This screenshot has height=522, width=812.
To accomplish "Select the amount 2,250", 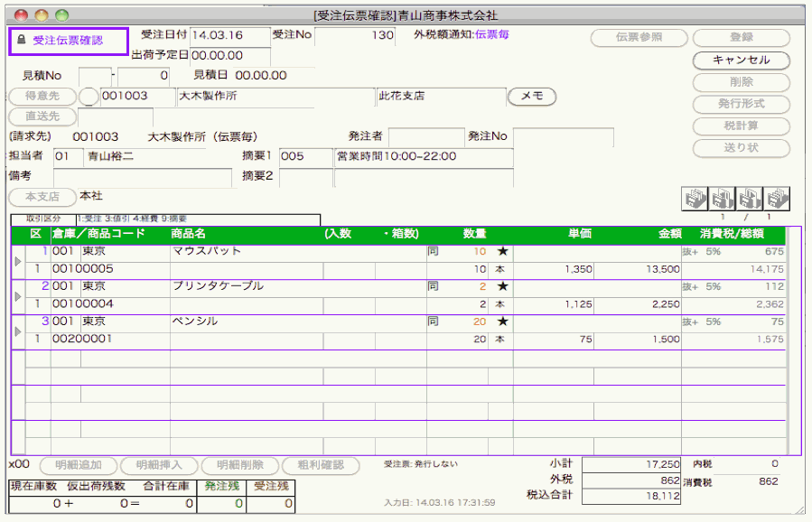I will tap(666, 304).
